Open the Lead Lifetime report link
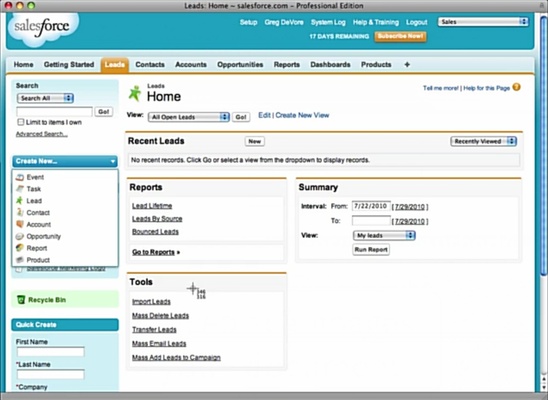 [x=152, y=206]
